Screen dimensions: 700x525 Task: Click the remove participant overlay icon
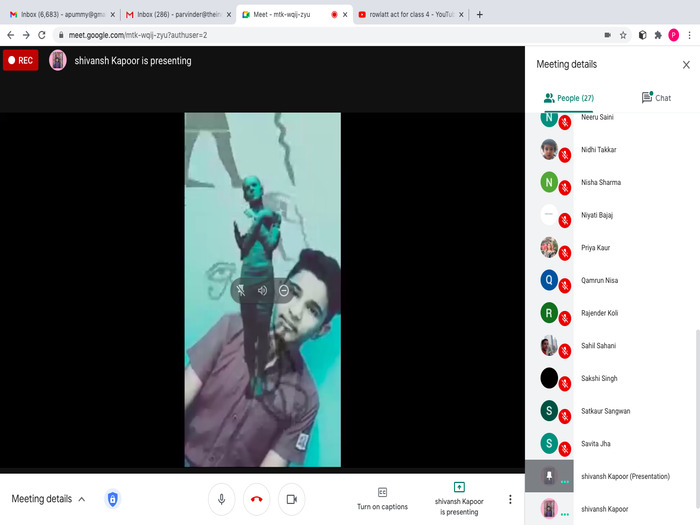(283, 291)
